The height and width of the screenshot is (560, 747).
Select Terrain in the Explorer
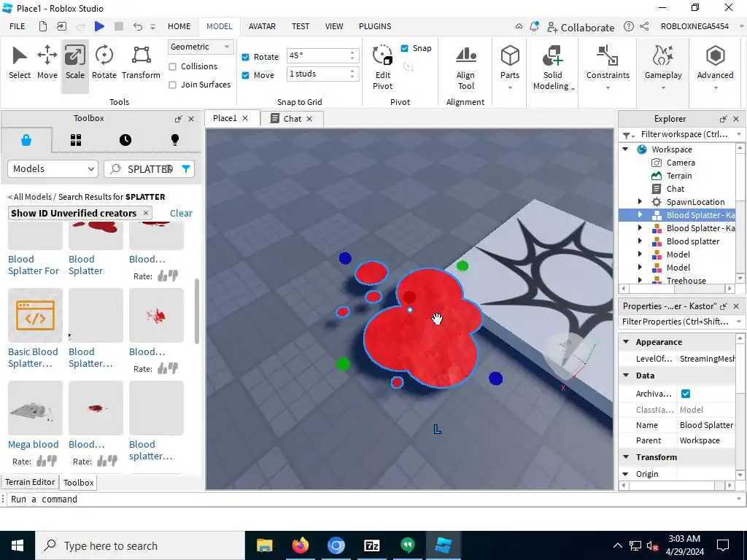pos(679,176)
